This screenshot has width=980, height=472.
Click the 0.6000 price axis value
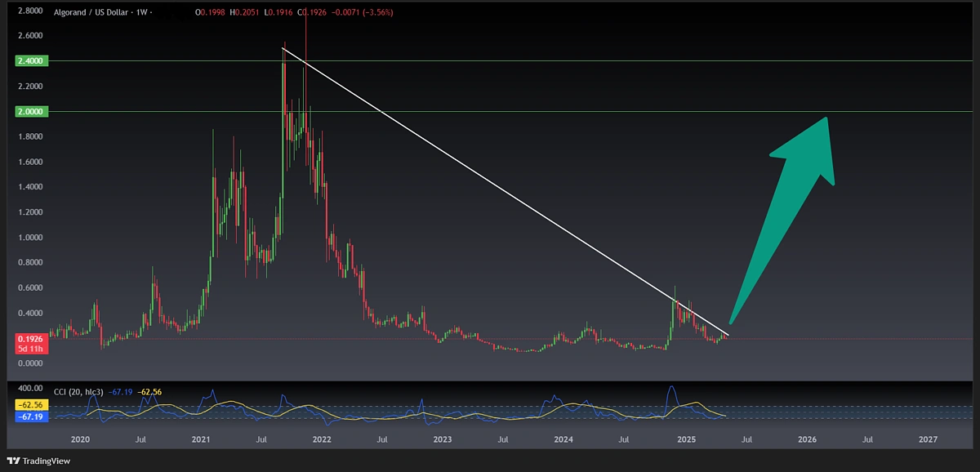[30, 288]
